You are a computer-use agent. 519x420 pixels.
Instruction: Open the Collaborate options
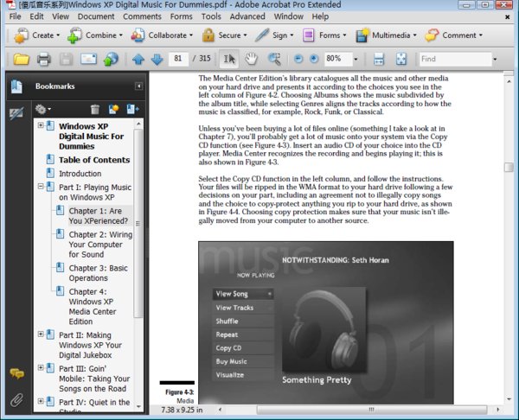[162, 35]
